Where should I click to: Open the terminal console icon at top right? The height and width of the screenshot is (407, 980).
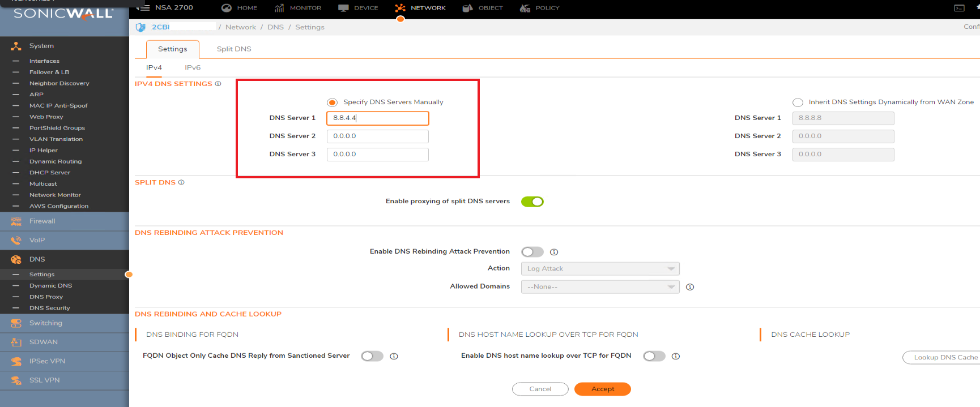coord(959,8)
